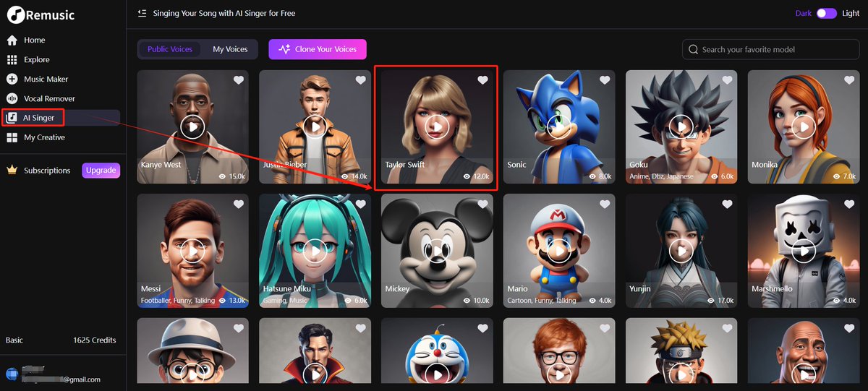The width and height of the screenshot is (868, 391).
Task: Click Mario's 'Cartoon, Funny, Talking' tags
Action: tap(542, 300)
